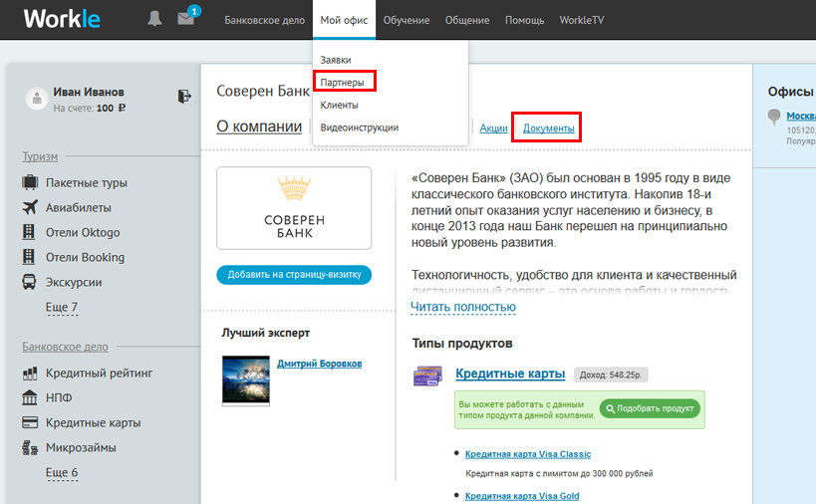Click the Добавить на страницу-визитку button
This screenshot has height=504, width=816.
pos(294,275)
